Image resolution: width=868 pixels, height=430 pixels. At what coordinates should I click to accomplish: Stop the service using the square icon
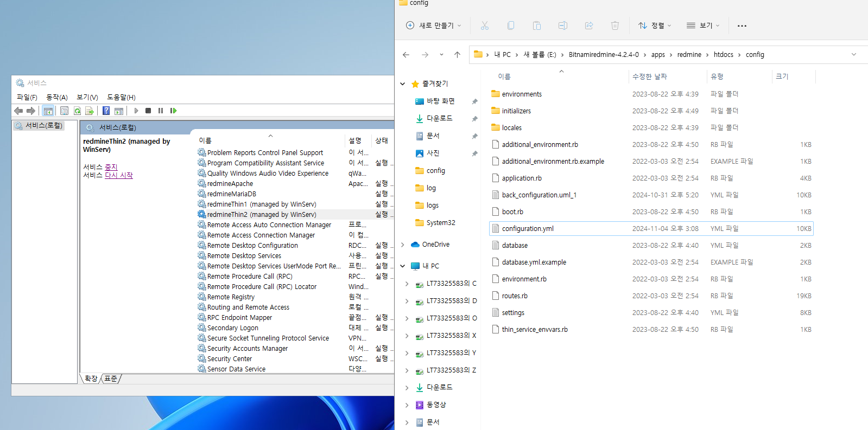tap(148, 111)
